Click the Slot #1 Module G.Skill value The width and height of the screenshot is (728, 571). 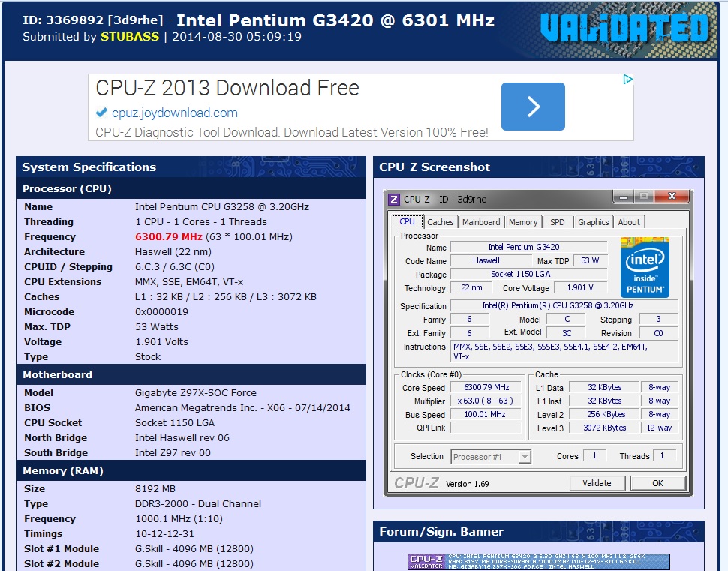(x=194, y=548)
